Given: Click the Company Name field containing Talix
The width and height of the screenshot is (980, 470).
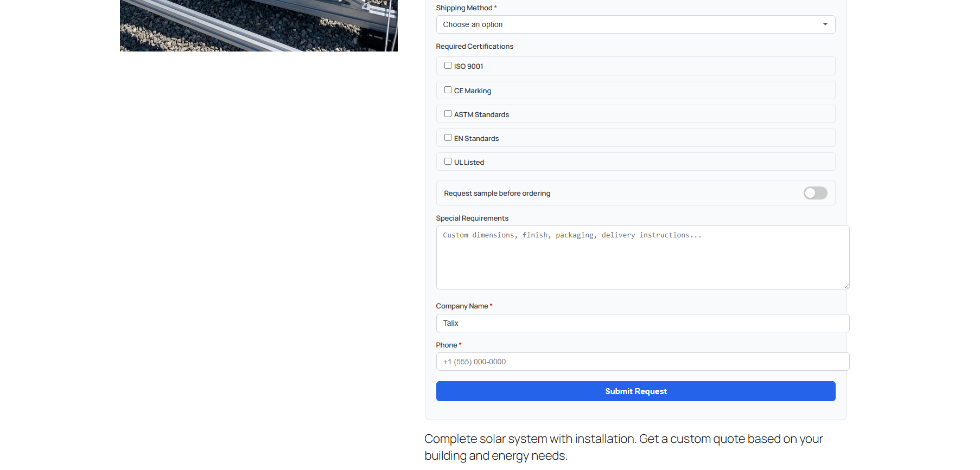Looking at the screenshot, I should click(x=642, y=323).
